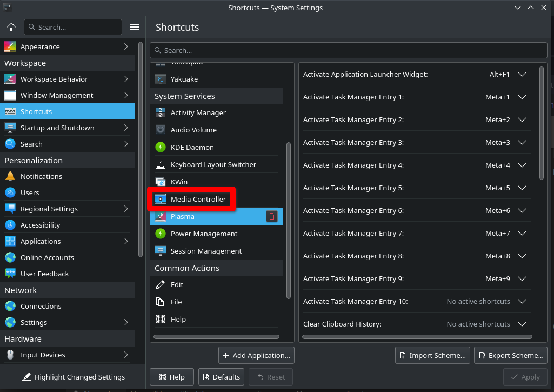The height and width of the screenshot is (392, 554).
Task: Expand Activate Task Manager Entry 5 row
Action: (x=522, y=188)
